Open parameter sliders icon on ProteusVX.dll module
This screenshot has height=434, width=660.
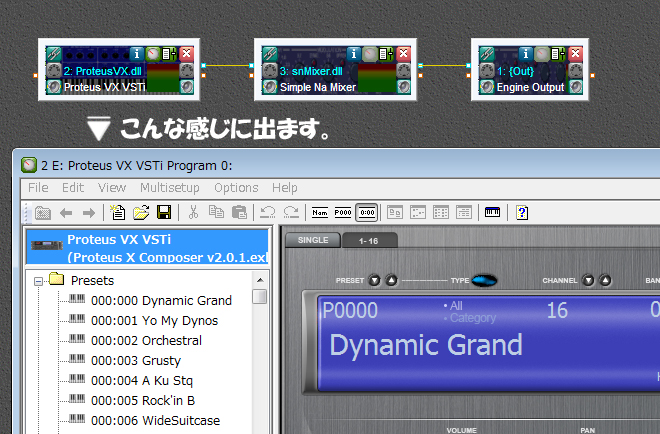coord(169,53)
